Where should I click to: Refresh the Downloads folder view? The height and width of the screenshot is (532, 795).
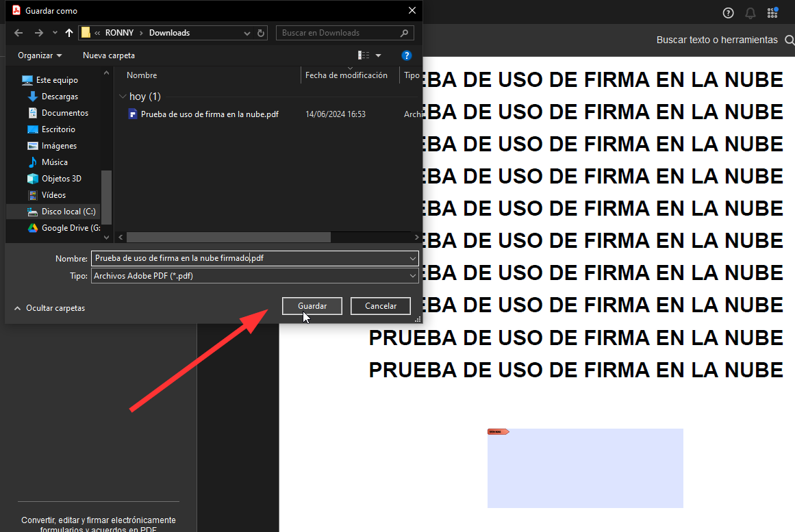click(x=261, y=33)
